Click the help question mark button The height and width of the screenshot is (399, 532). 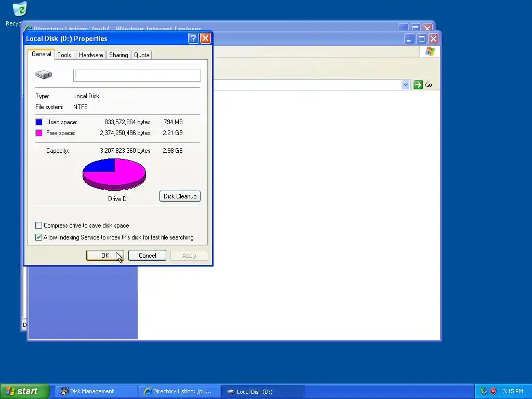[193, 38]
